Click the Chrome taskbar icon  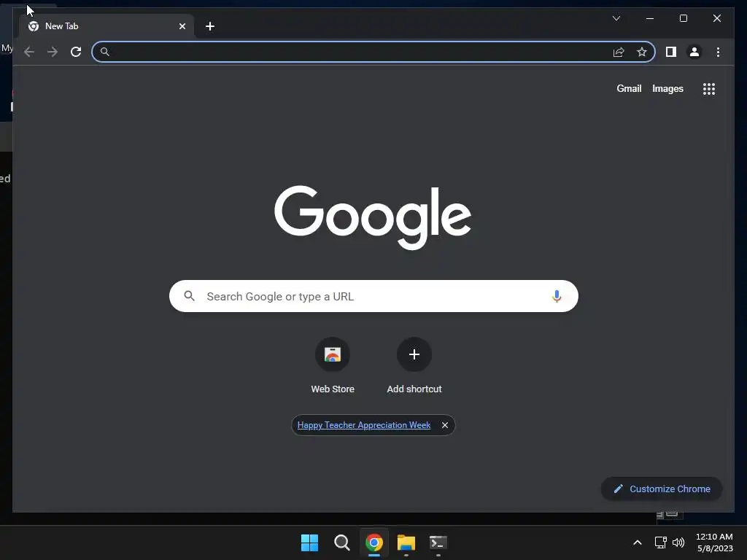(x=374, y=542)
